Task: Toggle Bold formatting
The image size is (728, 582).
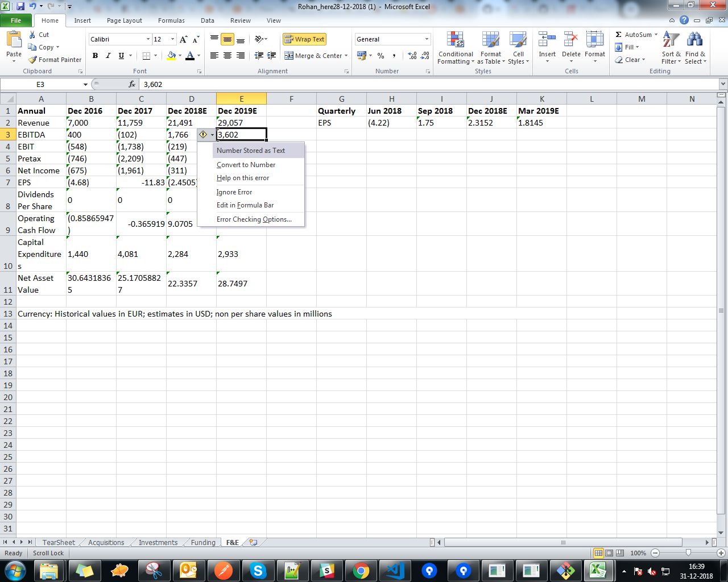Action: click(x=95, y=56)
